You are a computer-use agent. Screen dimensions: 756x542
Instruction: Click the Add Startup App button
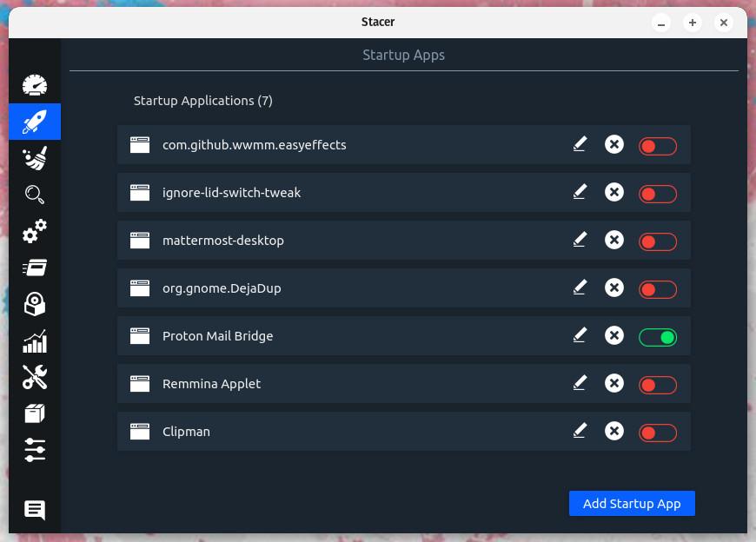click(x=632, y=503)
